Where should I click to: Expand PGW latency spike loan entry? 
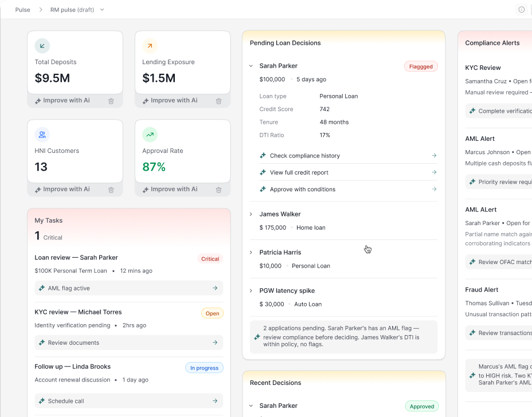coord(251,290)
